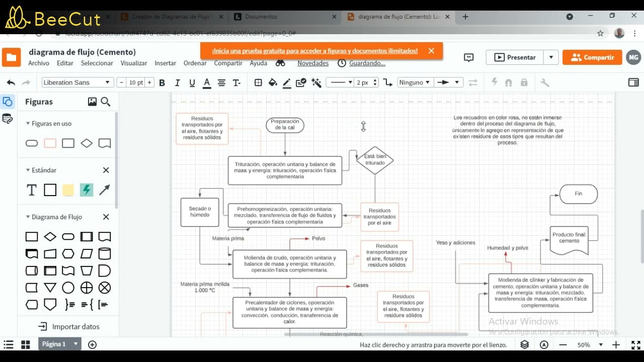Open the line style dropdown

tap(340, 82)
